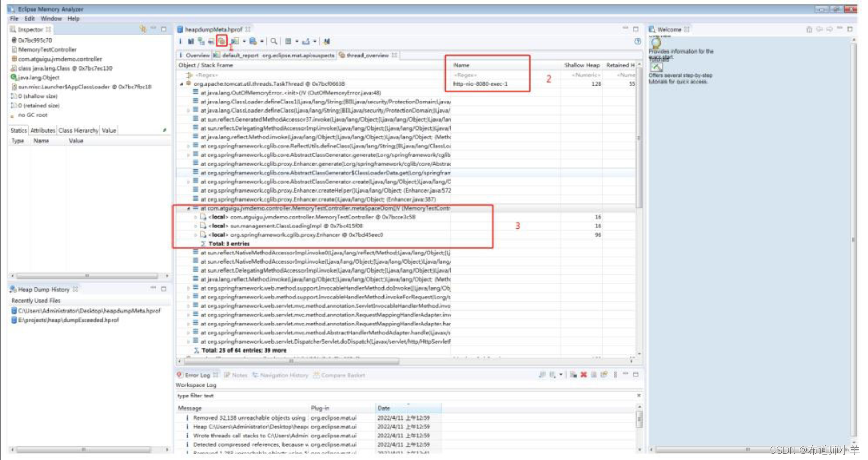Open the Histogram toolbar icon

(190, 41)
